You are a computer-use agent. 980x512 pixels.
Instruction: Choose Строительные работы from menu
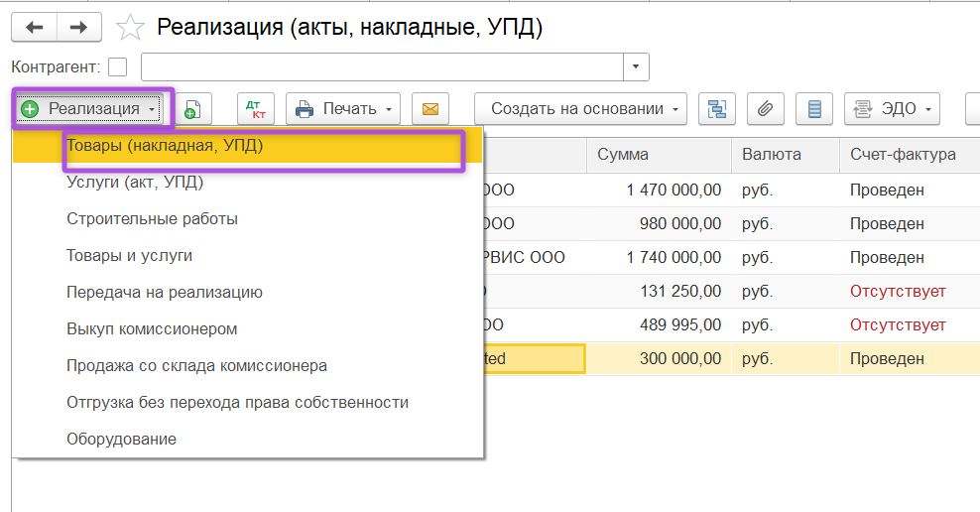coord(248,219)
